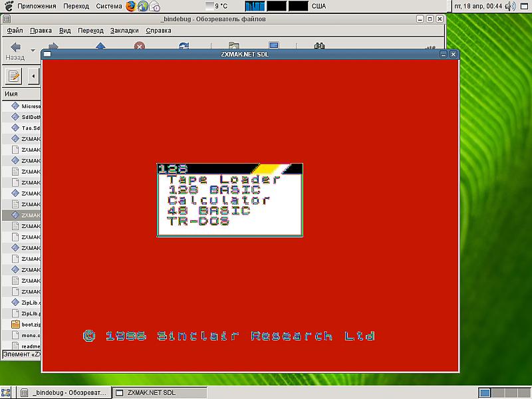
Task: Sort files by the Имя column header
Action: (20, 95)
